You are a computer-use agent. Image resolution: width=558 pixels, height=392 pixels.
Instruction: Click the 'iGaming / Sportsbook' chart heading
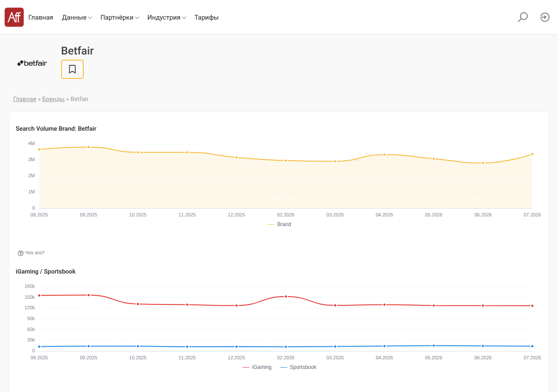[46, 272]
